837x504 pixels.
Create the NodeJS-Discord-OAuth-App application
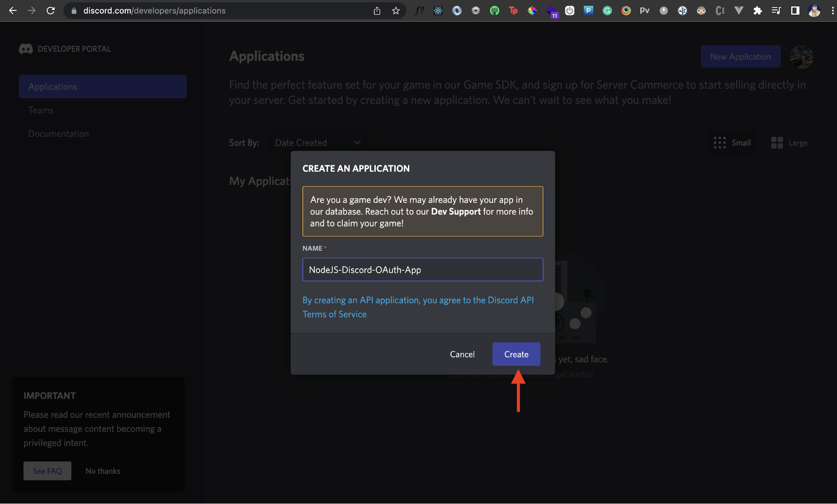(x=515, y=354)
